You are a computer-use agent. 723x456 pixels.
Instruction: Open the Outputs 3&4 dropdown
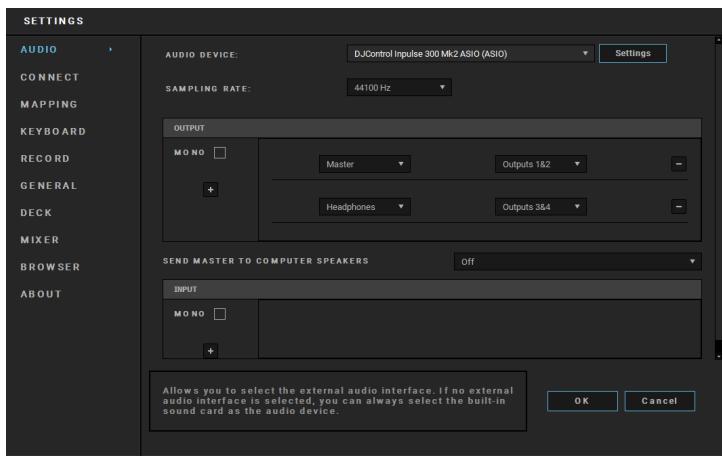[x=541, y=207]
